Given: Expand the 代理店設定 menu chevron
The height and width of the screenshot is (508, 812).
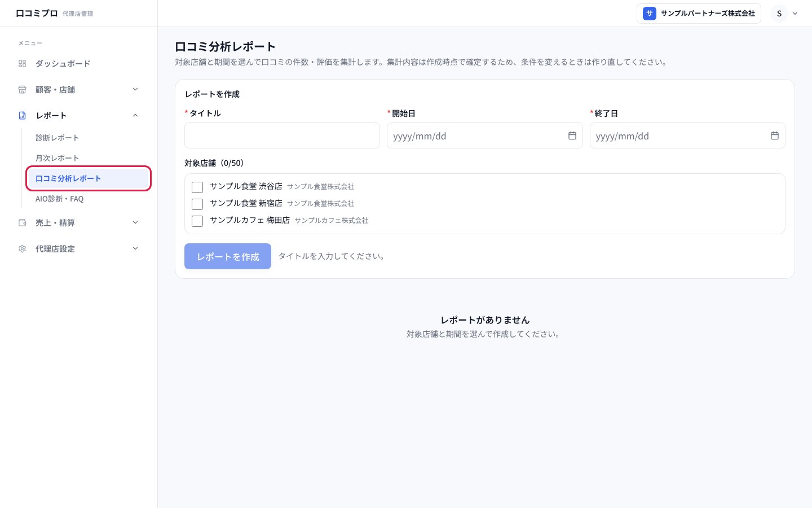Looking at the screenshot, I should (x=135, y=248).
